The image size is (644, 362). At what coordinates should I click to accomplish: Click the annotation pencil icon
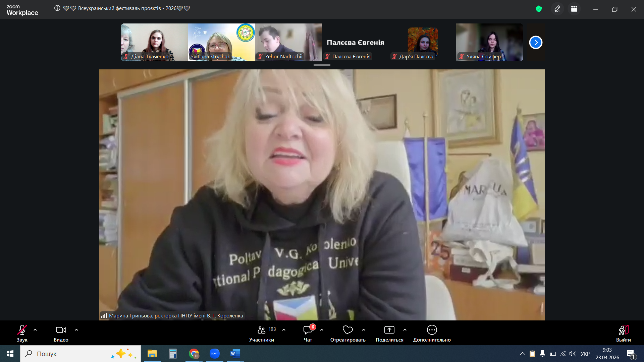coord(557,9)
